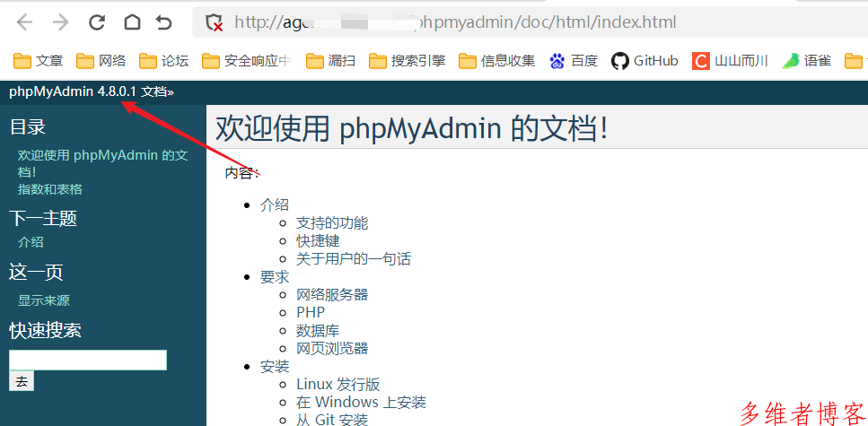Open the 要求 contents link
Screen dimensions: 868x426
coord(275,276)
